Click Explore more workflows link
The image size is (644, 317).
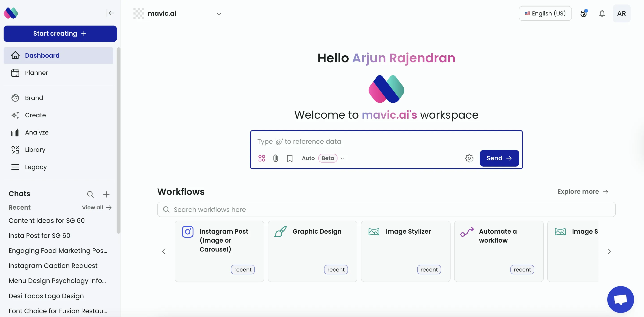[x=582, y=192]
